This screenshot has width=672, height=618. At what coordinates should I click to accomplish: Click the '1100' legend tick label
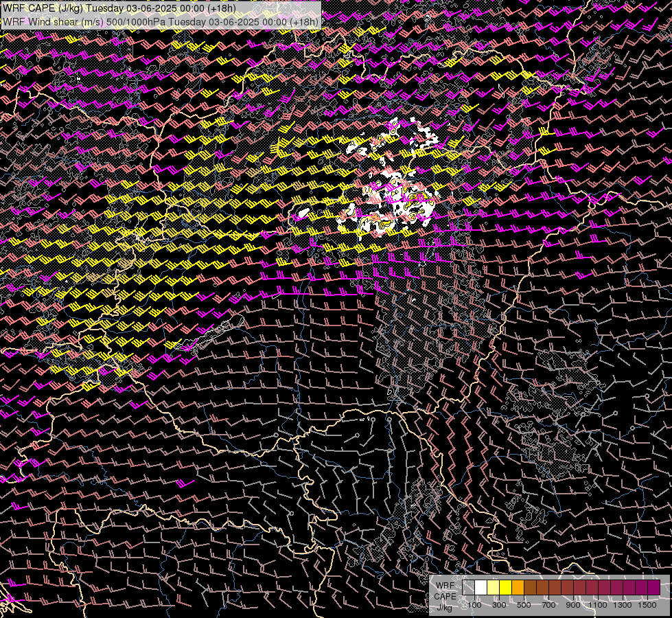tap(597, 605)
